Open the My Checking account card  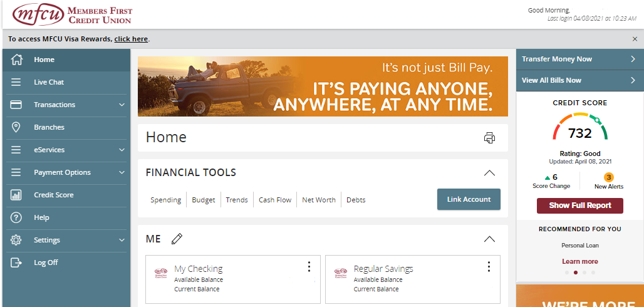click(233, 279)
